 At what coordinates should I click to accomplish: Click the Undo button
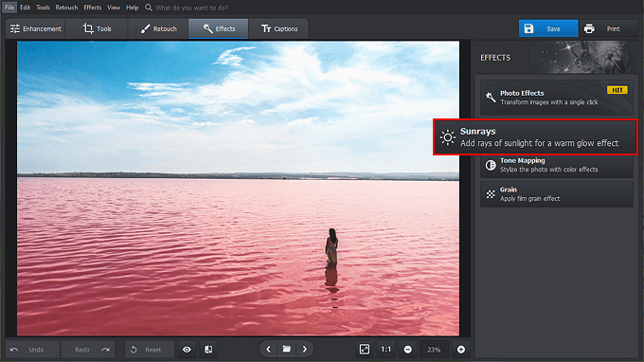pyautogui.click(x=33, y=350)
